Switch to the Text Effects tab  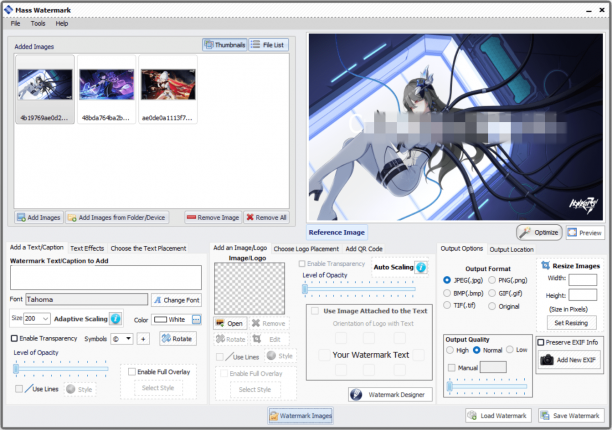87,248
